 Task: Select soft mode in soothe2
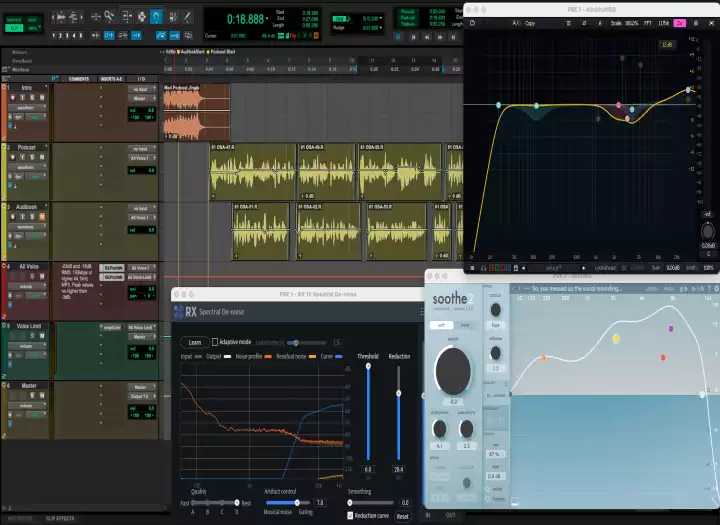point(441,325)
